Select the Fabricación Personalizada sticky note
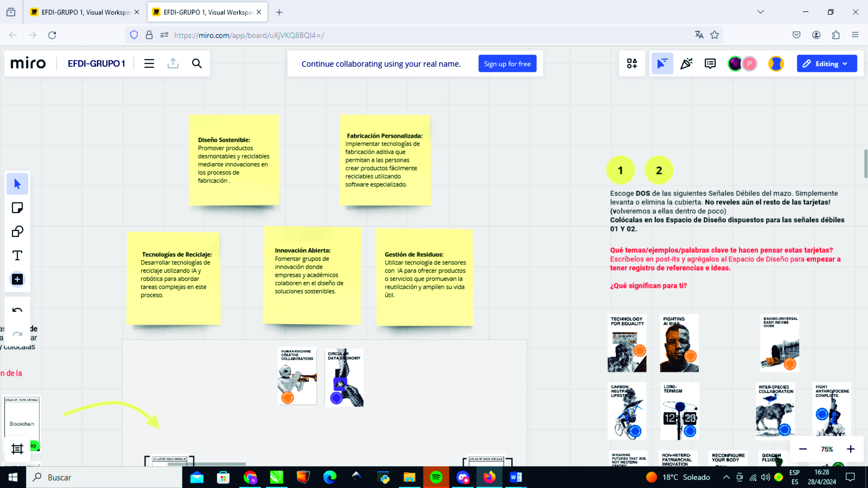 pos(385,160)
